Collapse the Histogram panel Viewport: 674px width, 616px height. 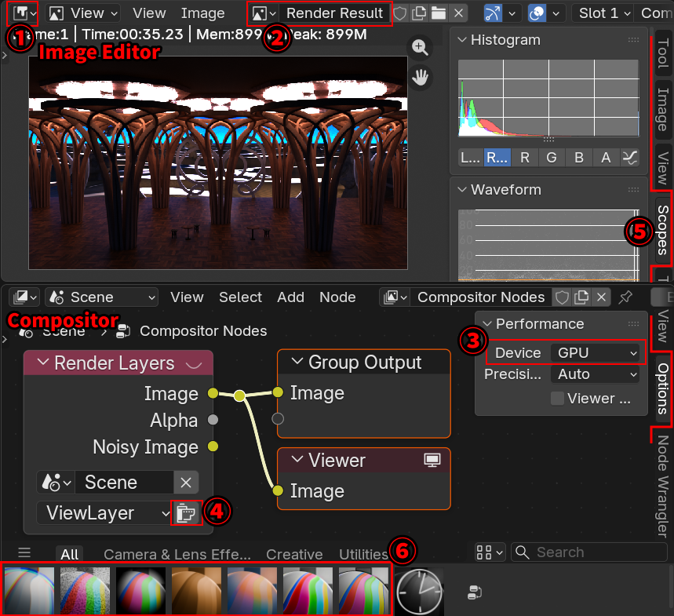click(462, 40)
